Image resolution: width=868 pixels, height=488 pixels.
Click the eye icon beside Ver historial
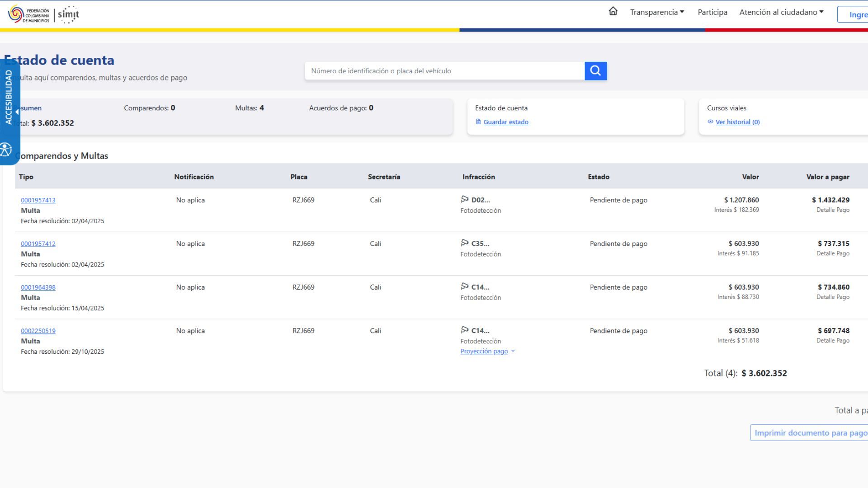[710, 122]
